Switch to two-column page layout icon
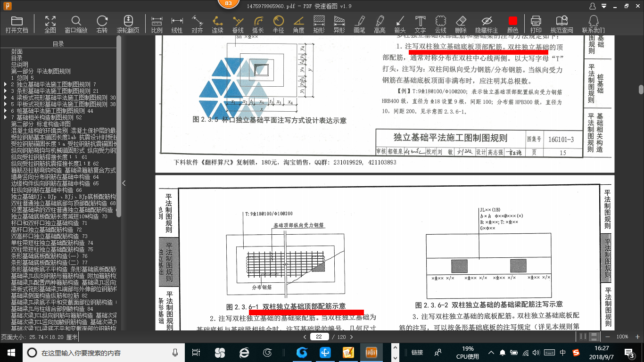 click(583, 337)
